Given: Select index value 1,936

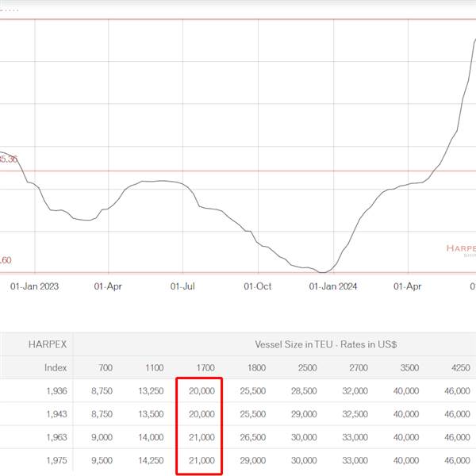Looking at the screenshot, I should point(56,390).
